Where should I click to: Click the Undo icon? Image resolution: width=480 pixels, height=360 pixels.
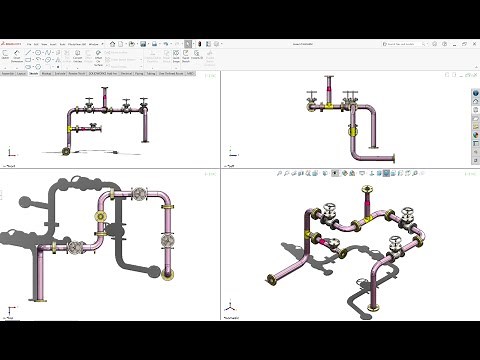166,44
